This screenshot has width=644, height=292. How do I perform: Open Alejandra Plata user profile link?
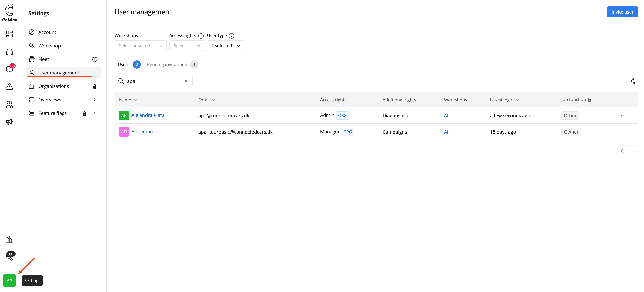(x=148, y=115)
